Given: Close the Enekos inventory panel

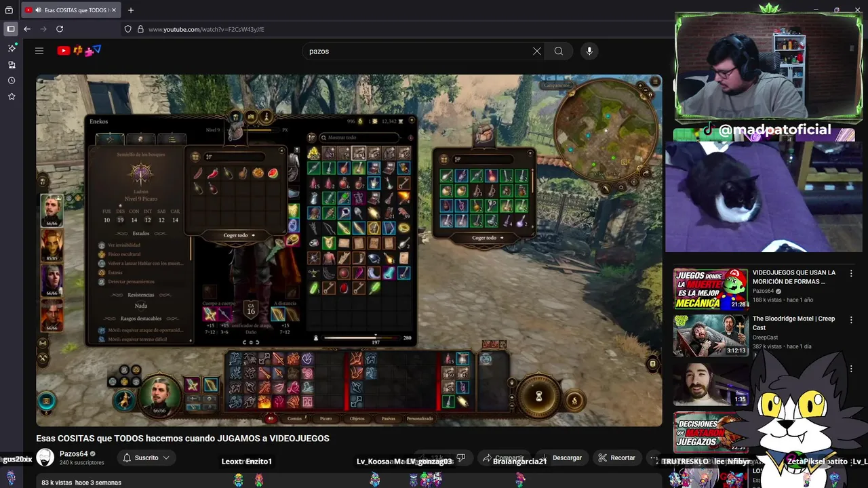Looking at the screenshot, I should 411,121.
